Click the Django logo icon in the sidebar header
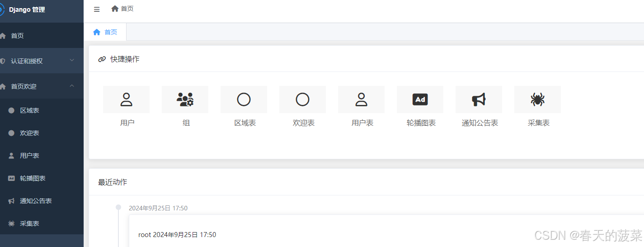The height and width of the screenshot is (247, 644). [2, 9]
